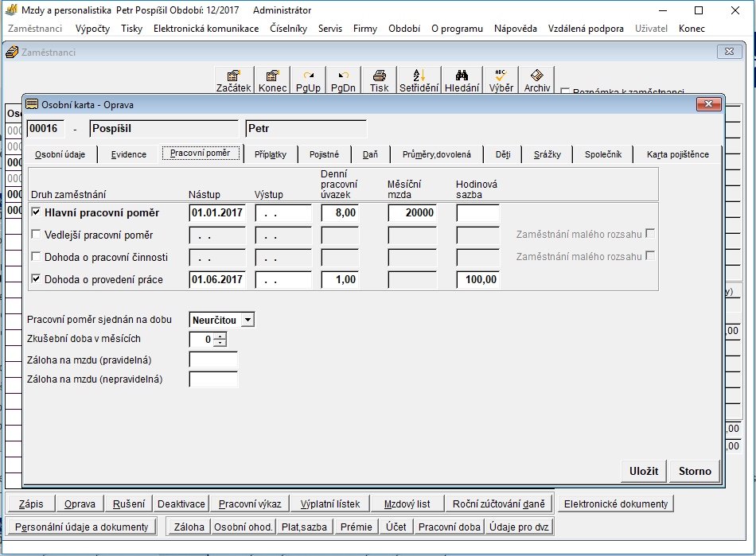Open Vzdálená podpora menu
Image resolution: width=756 pixels, height=556 pixels.
pos(586,29)
